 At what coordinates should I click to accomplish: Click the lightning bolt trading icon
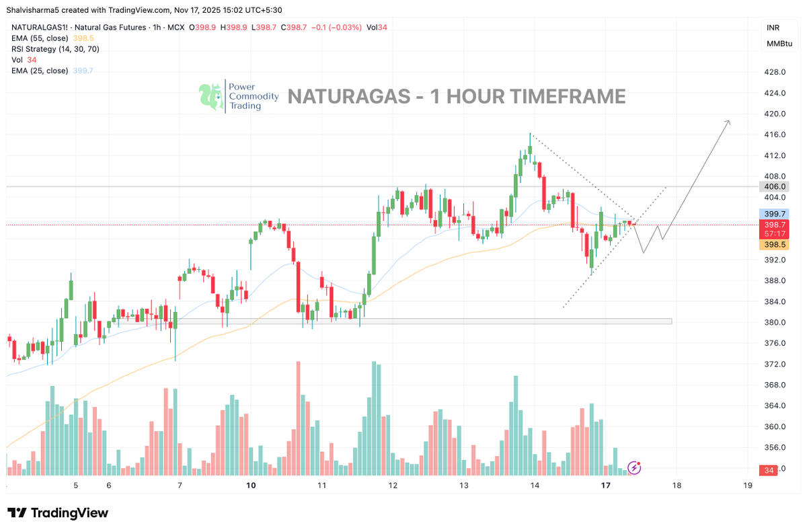point(633,467)
